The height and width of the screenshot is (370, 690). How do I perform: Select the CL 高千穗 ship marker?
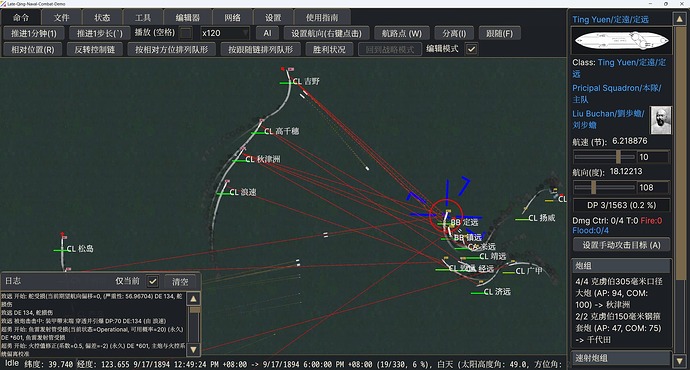(282, 131)
